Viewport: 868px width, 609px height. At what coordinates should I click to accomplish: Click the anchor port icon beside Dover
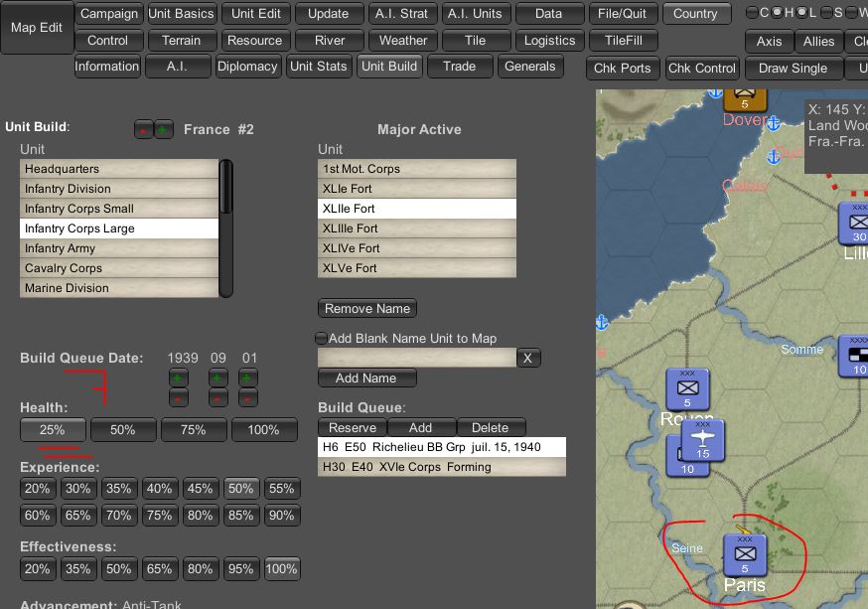(x=774, y=123)
